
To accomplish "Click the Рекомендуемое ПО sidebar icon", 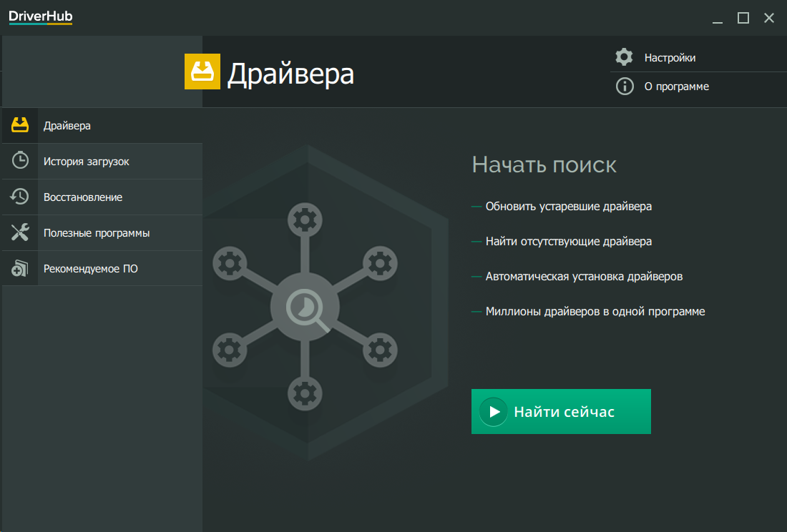I will (20, 269).
